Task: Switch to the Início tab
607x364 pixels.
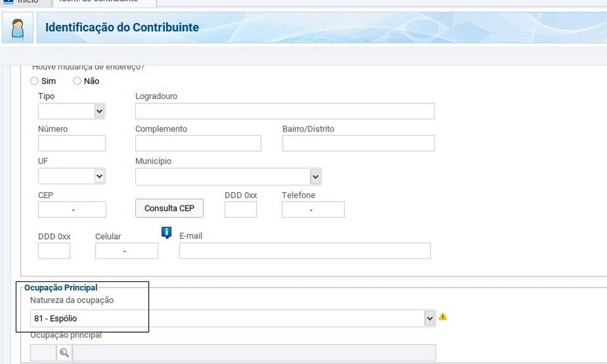Action: 22,2
